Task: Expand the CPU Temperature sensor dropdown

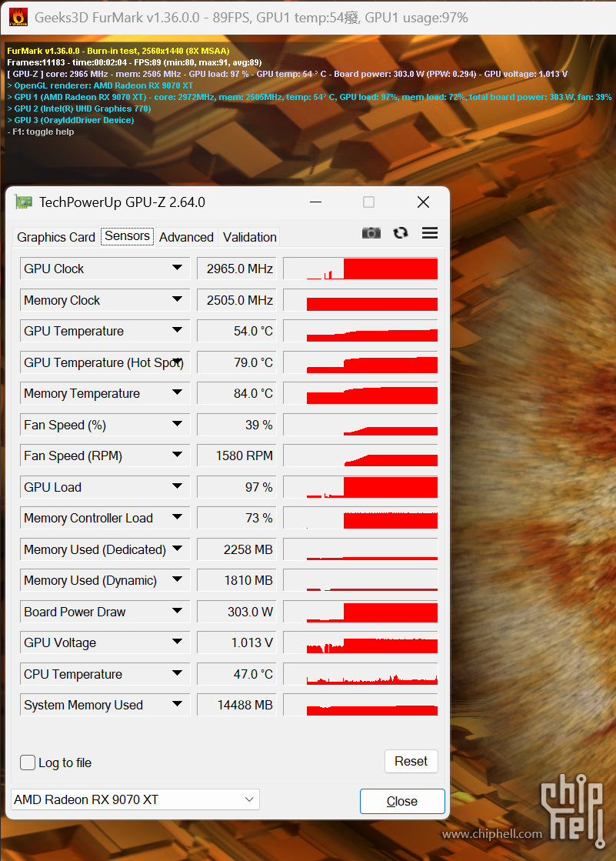Action: click(177, 673)
